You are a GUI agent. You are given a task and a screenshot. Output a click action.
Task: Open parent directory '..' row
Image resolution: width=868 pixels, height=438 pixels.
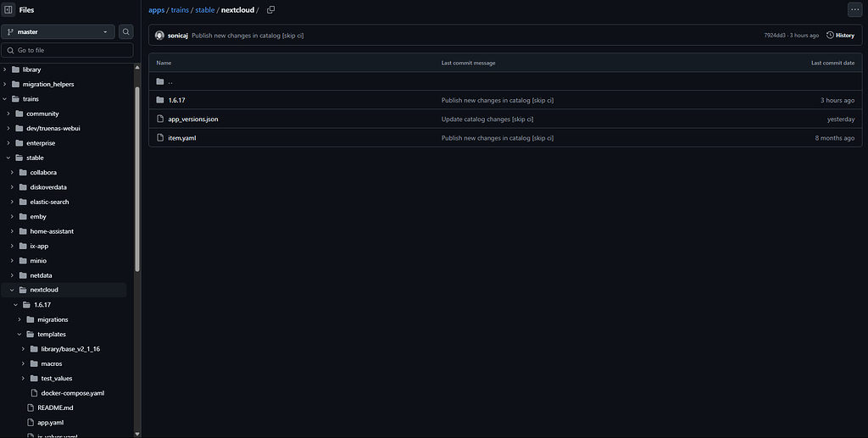click(x=505, y=81)
